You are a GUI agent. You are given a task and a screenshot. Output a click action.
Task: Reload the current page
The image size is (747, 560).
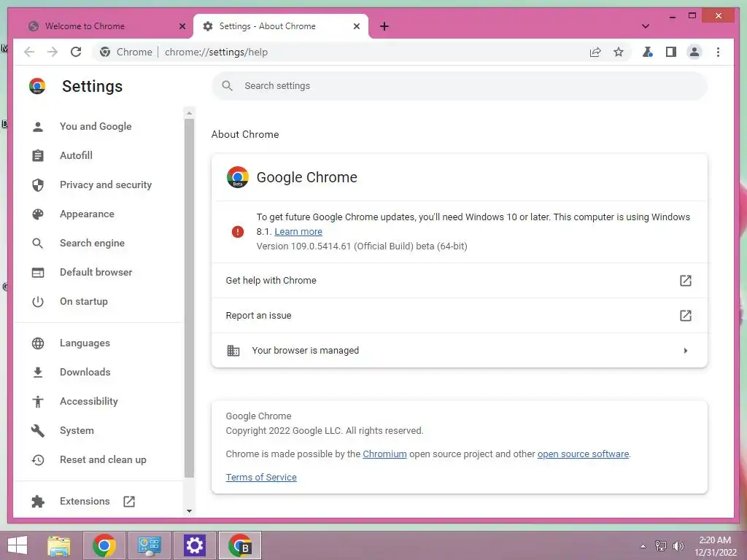pyautogui.click(x=76, y=52)
